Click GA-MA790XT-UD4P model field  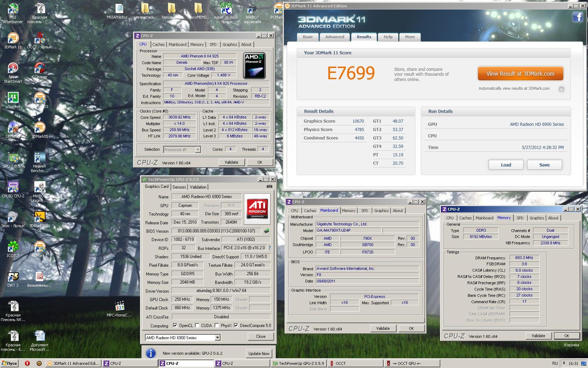coord(349,230)
